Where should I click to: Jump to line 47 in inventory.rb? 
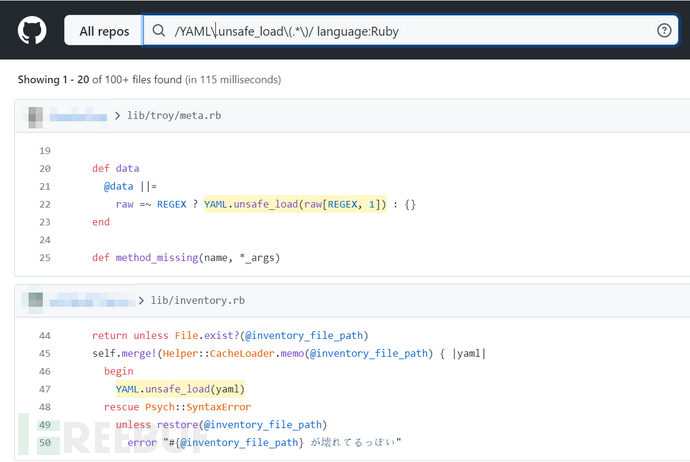45,389
